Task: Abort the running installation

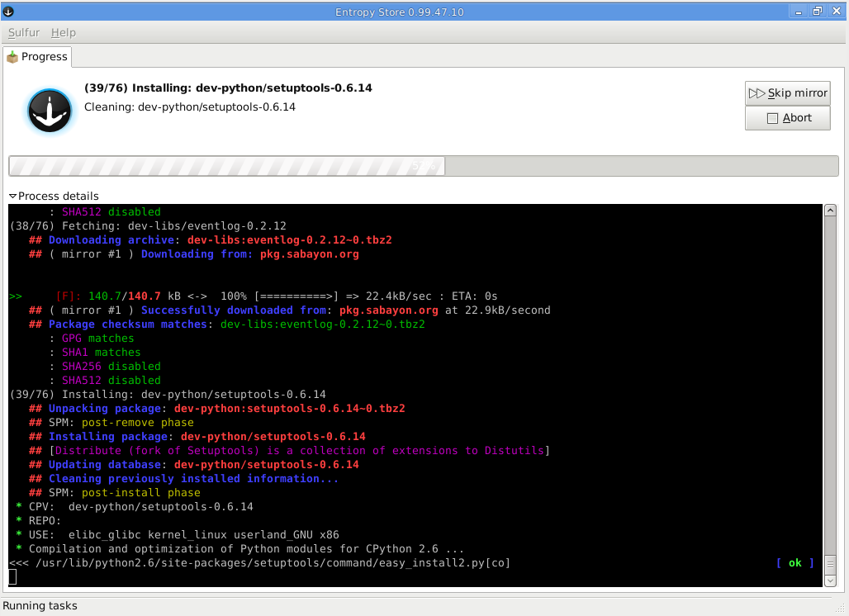Action: pos(787,118)
